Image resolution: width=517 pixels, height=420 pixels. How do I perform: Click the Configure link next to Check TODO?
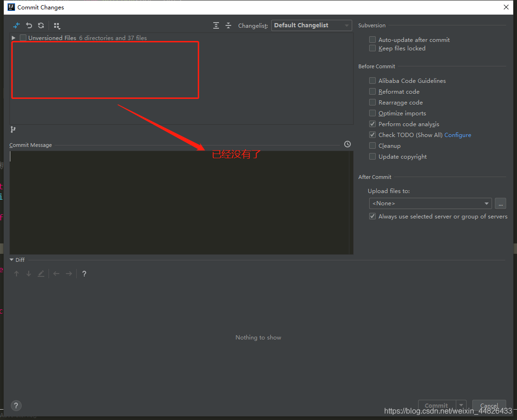coord(457,135)
